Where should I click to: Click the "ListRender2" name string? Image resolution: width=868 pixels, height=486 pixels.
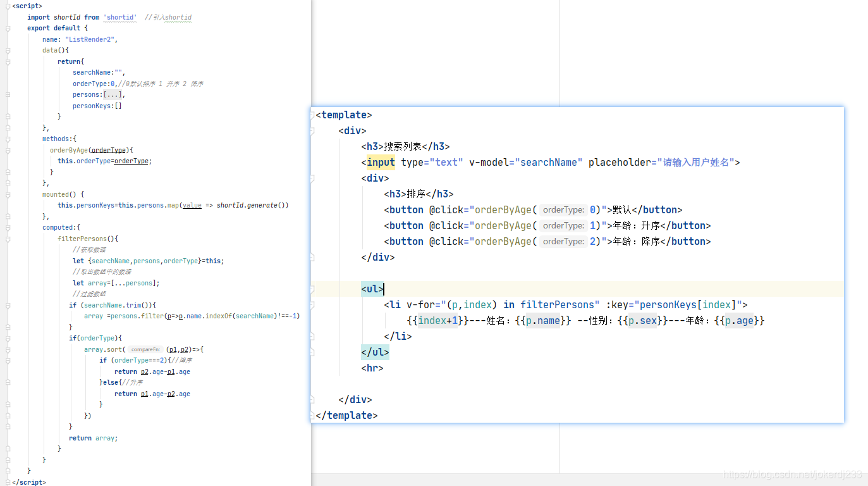(89, 39)
